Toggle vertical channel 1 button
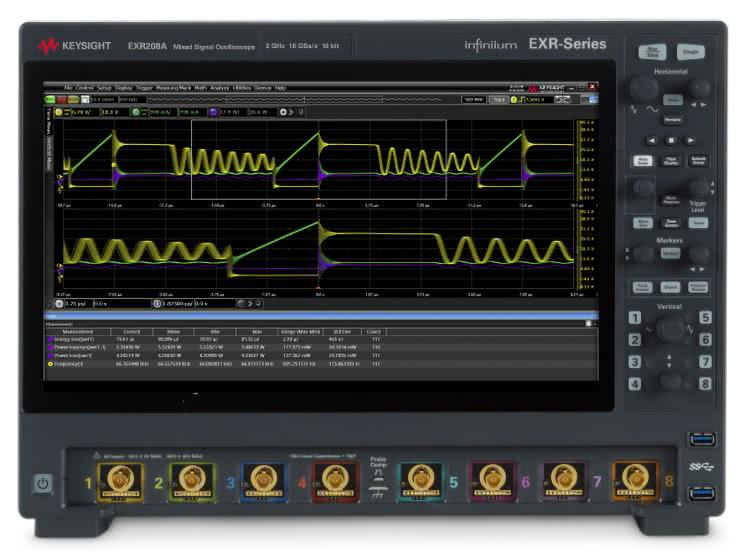740x558 pixels. pos(634,318)
